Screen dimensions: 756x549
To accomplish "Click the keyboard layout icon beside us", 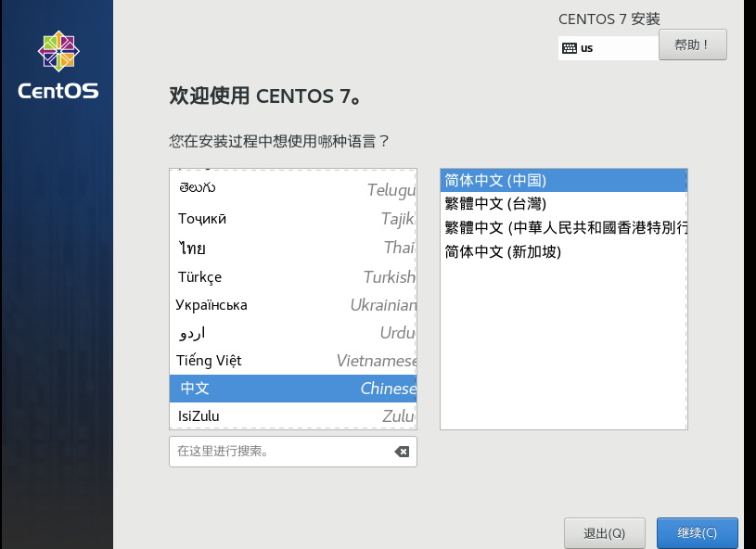I will [x=570, y=48].
